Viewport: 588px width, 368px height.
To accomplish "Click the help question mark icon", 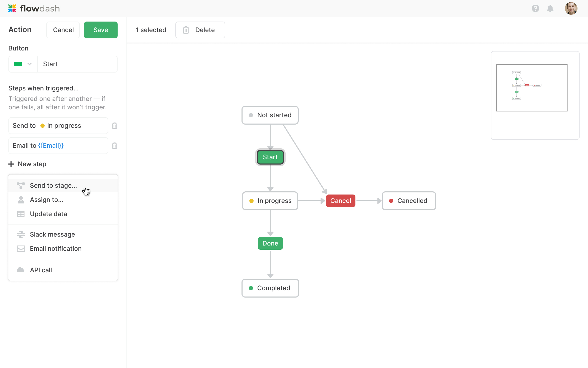I will pos(535,8).
